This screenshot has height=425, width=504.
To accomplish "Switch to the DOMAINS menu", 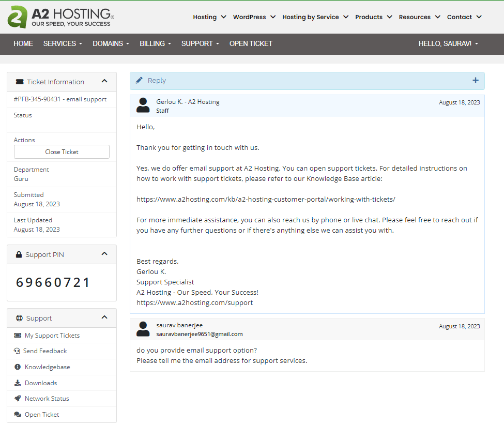I will [x=110, y=44].
